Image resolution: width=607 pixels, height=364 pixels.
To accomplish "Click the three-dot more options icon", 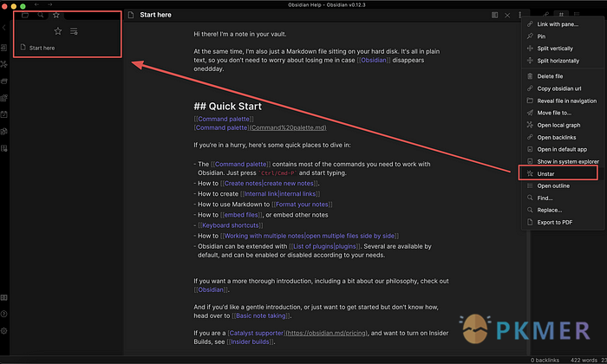I will (x=520, y=15).
